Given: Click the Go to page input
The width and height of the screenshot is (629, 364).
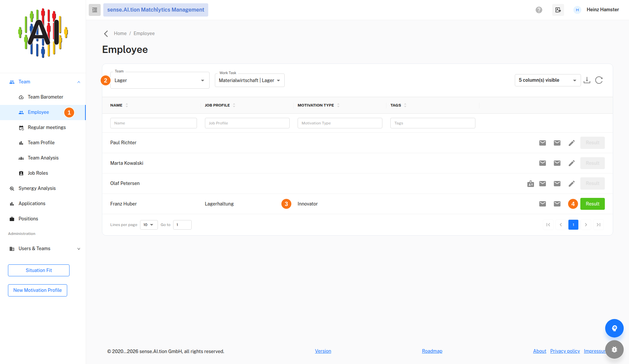Looking at the screenshot, I should [x=182, y=225].
